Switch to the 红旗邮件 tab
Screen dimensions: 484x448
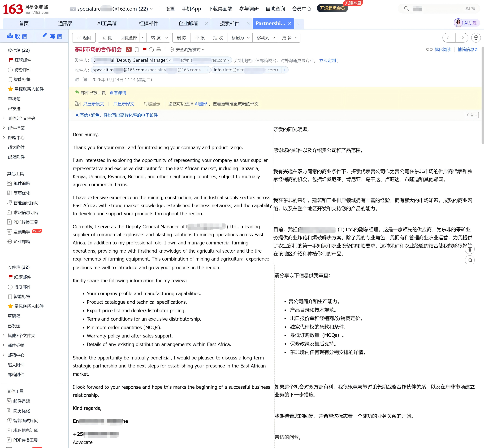[x=148, y=24]
